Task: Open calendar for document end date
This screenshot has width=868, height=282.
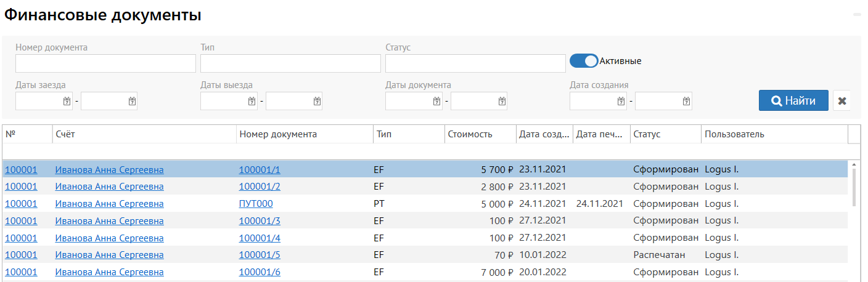Action: 502,102
